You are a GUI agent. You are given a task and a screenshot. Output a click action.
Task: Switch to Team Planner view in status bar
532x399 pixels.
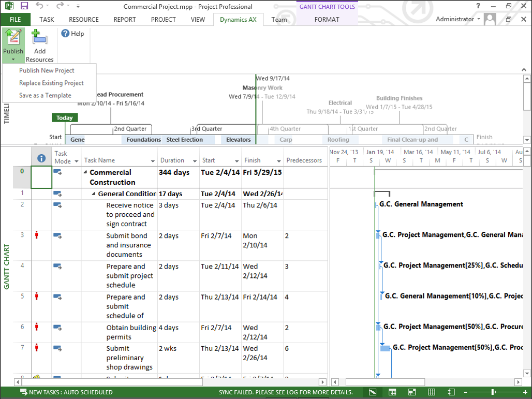pyautogui.click(x=412, y=392)
